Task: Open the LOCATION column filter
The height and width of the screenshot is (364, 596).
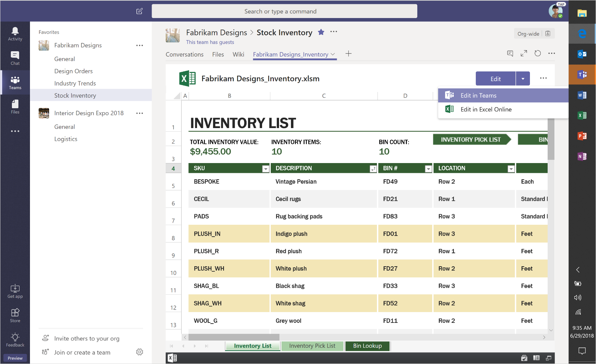Action: click(511, 168)
